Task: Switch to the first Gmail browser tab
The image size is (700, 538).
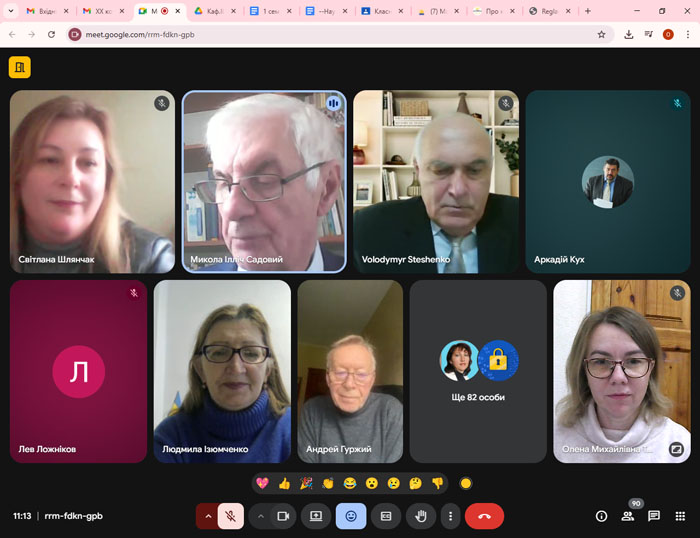Action: pyautogui.click(x=40, y=11)
